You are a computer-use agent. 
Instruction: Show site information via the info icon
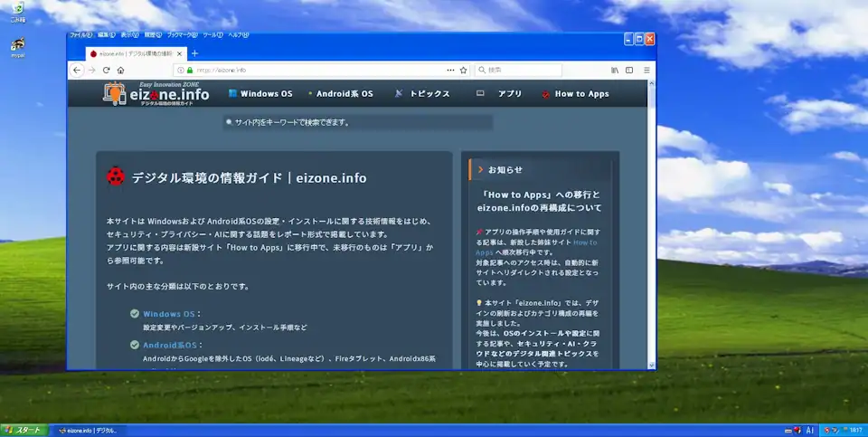[x=181, y=71]
